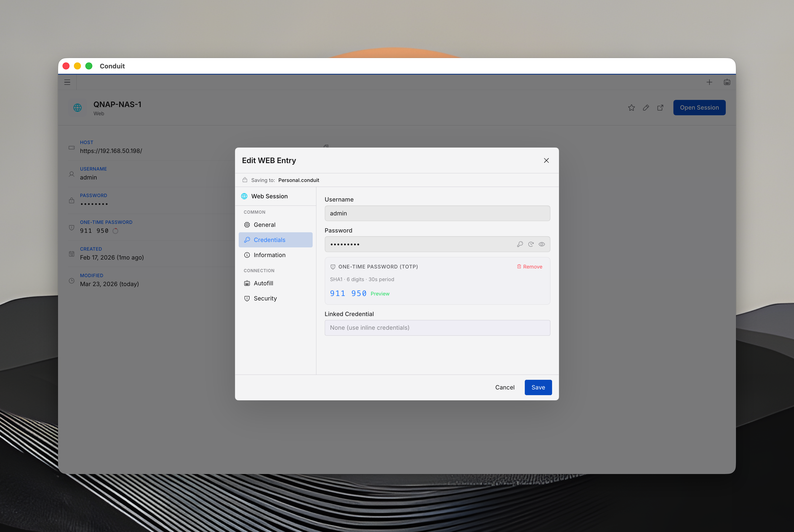Remove the one-time password
This screenshot has width=794, height=532.
click(x=529, y=267)
